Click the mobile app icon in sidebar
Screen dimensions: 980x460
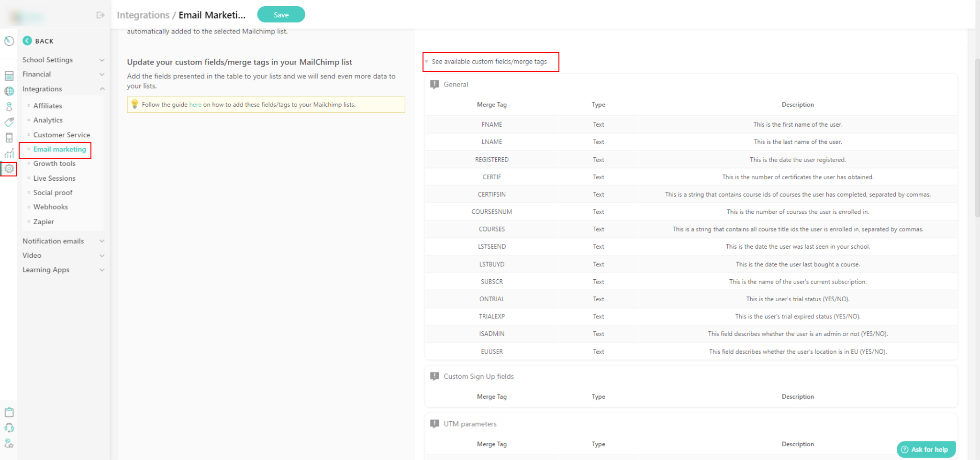(x=9, y=137)
